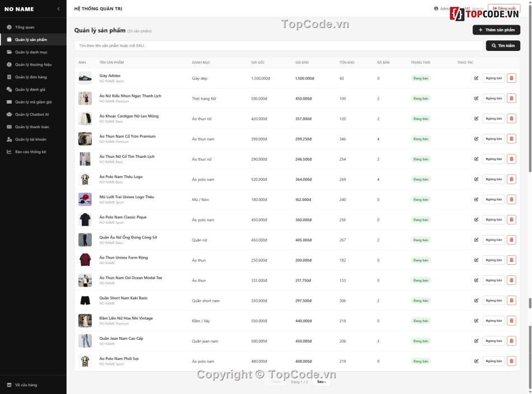Open the Mũ Lưỡi Trai Unisex thumbnail
The image size is (532, 394).
[x=85, y=199]
